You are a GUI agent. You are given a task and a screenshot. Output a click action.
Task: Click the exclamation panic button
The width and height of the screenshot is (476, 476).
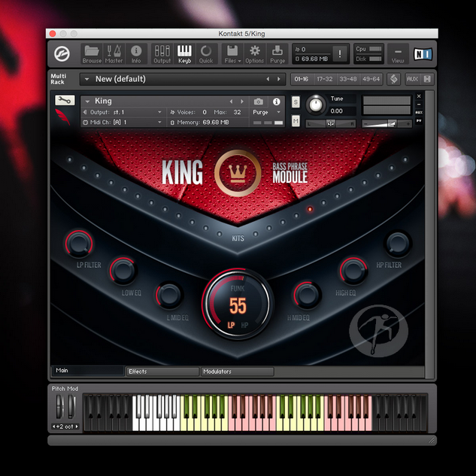point(339,54)
